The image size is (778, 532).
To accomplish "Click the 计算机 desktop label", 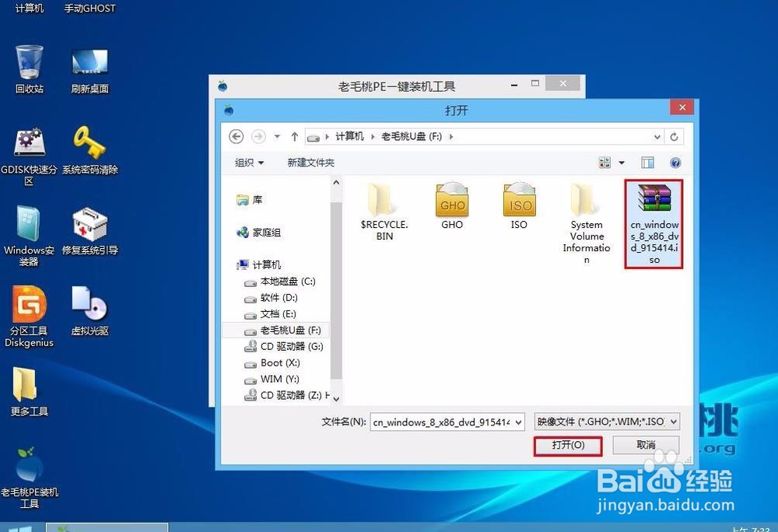I will 29,8.
